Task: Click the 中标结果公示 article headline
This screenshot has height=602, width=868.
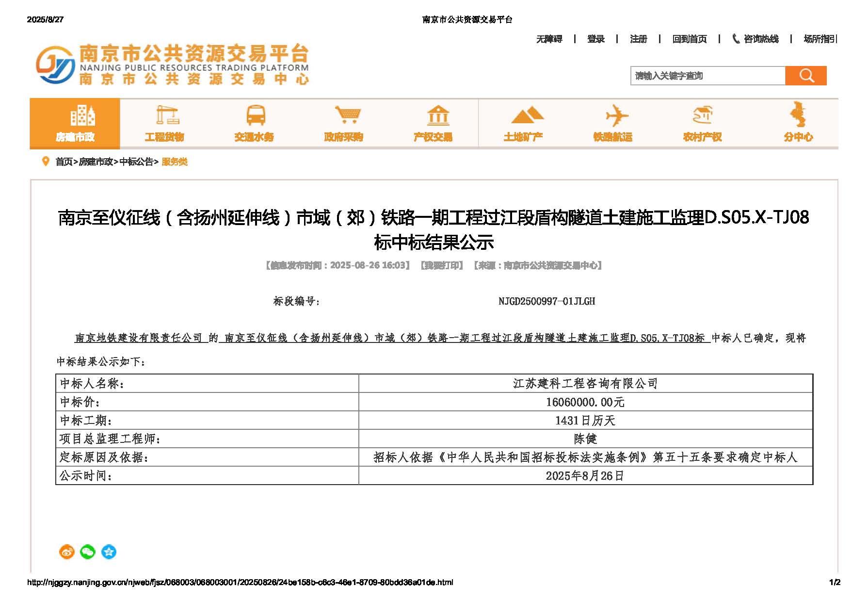Action: point(434,229)
